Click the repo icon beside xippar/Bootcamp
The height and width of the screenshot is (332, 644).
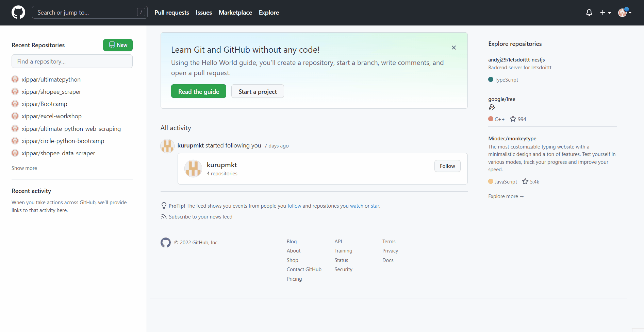[15, 104]
